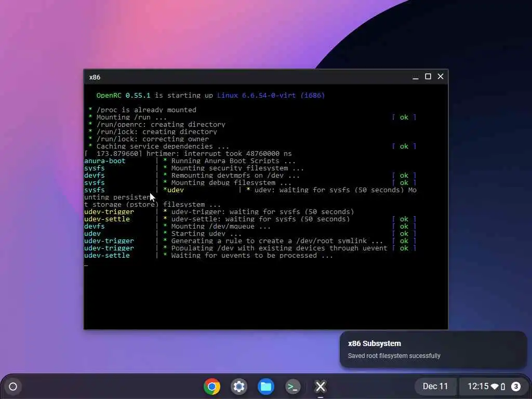Click 'Caching service dependencies ...' line
This screenshot has width=532, height=399.
point(163,146)
